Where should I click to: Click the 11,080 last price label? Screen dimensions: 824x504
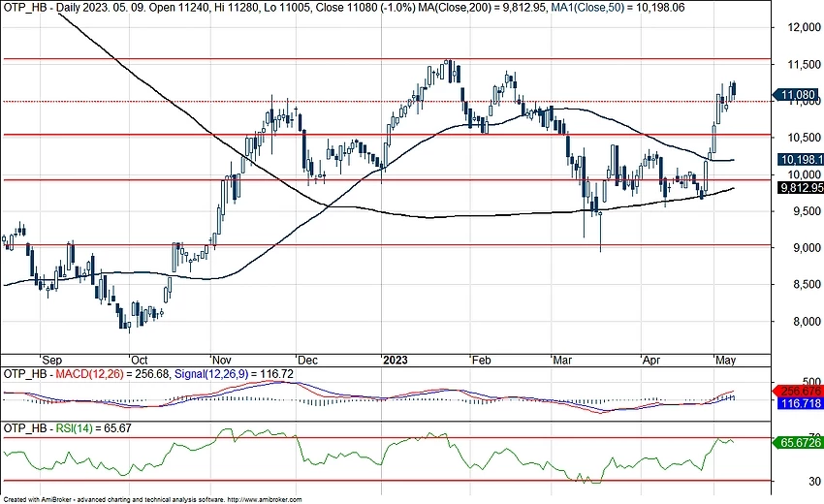[798, 95]
